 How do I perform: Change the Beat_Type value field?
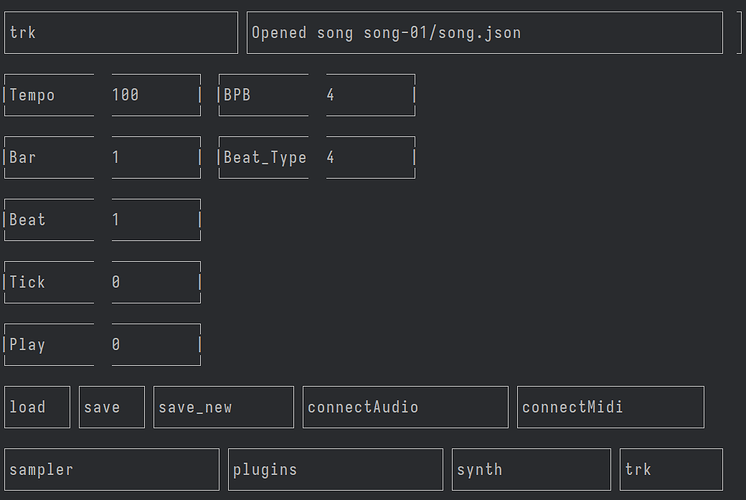(x=371, y=157)
